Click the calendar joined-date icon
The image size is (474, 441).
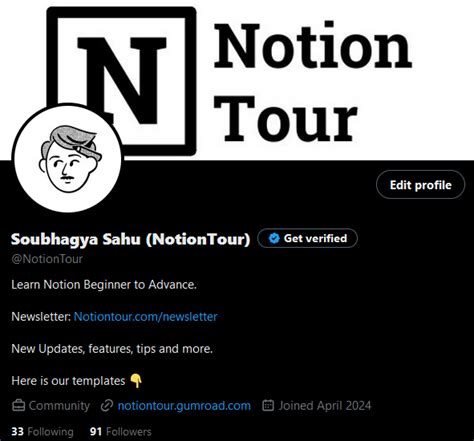click(x=268, y=406)
